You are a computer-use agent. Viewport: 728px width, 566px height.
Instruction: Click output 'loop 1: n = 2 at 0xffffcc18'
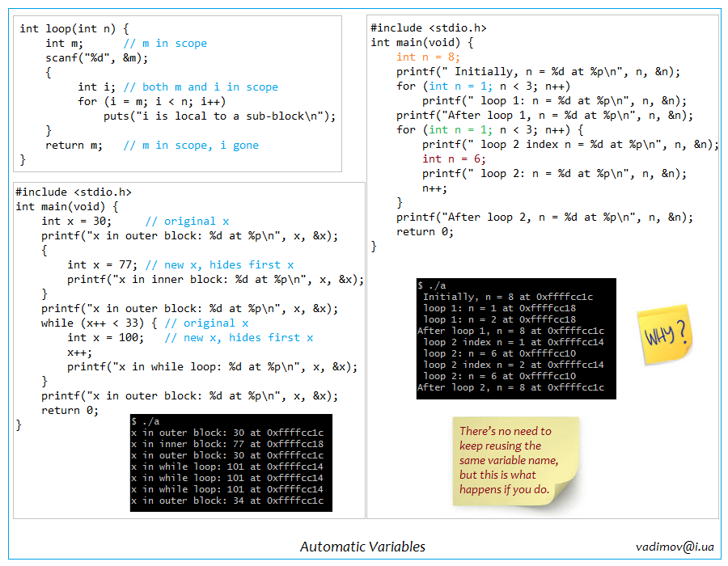[500, 319]
